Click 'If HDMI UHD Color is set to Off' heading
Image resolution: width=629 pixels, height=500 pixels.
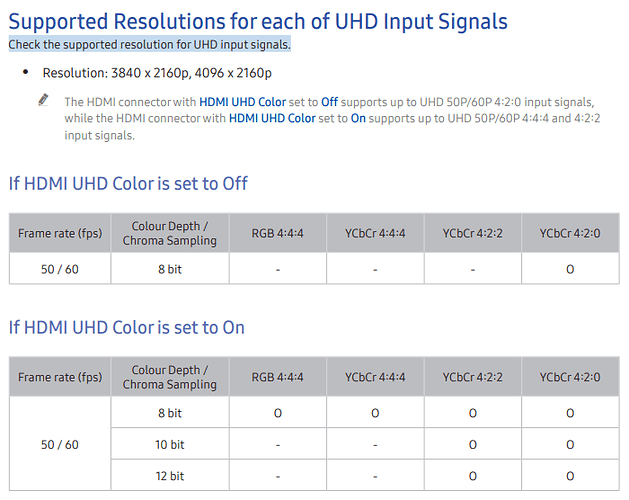128,184
